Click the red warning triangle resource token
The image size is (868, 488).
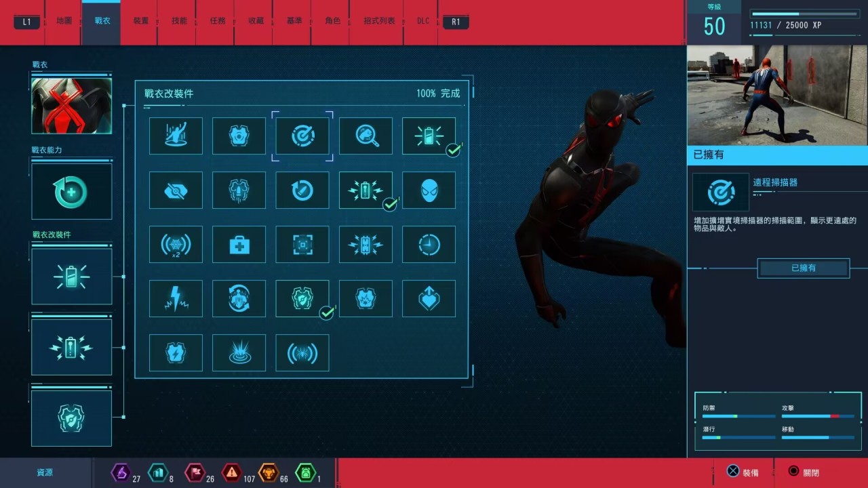coord(232,472)
